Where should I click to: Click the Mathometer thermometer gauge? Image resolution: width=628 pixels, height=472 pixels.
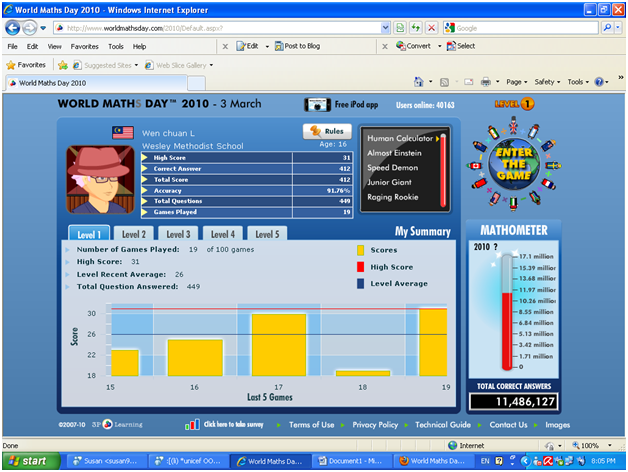(507, 313)
